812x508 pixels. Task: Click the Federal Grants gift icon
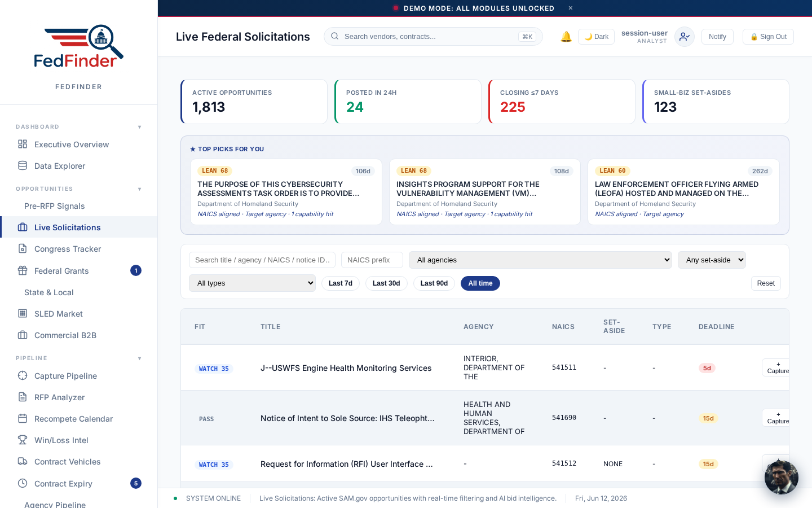23,270
